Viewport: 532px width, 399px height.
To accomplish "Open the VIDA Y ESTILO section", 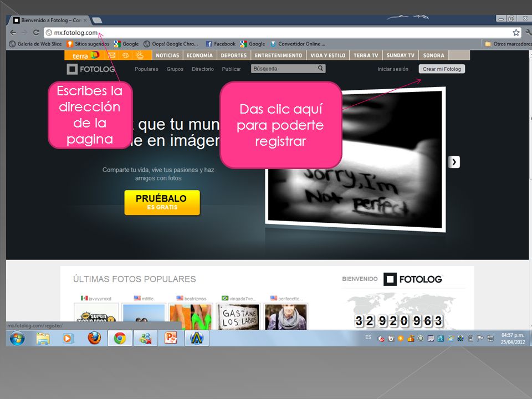I will pos(328,55).
